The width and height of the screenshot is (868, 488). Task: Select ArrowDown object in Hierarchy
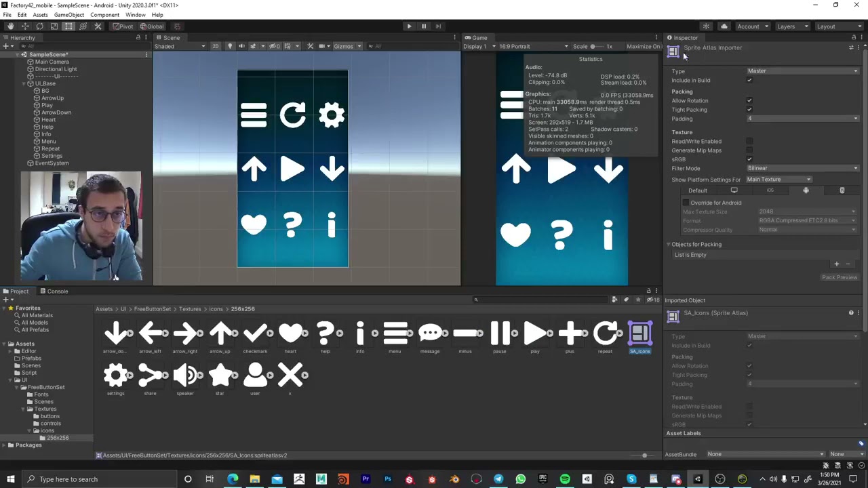(56, 113)
